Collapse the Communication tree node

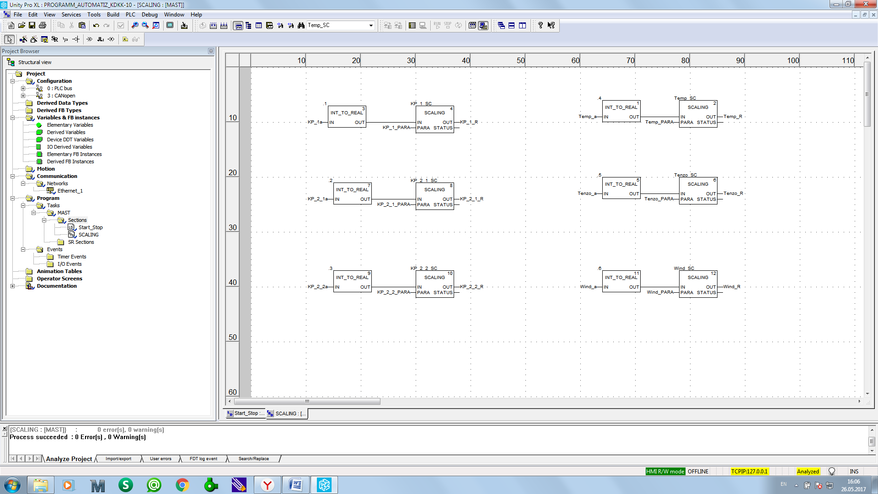(12, 176)
